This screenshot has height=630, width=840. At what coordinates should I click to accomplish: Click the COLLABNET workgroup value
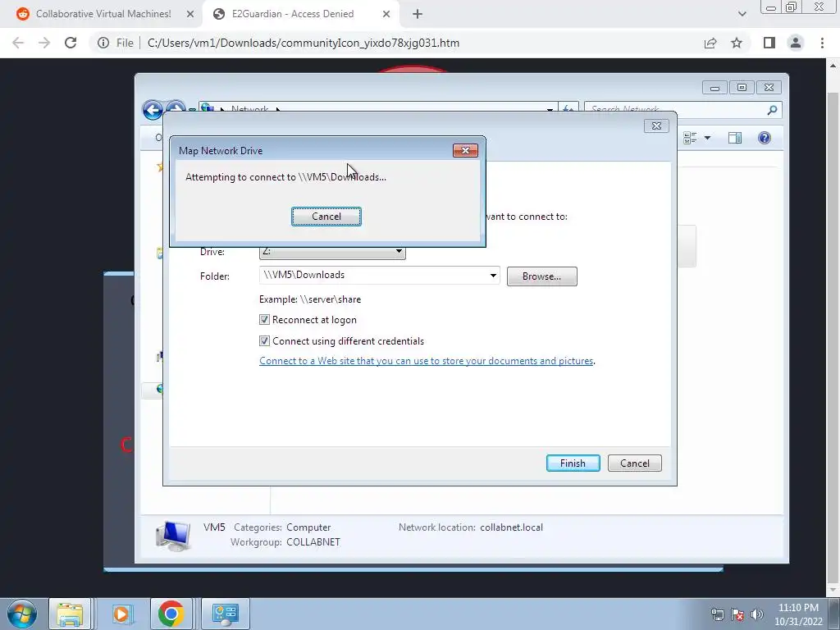[x=313, y=542]
